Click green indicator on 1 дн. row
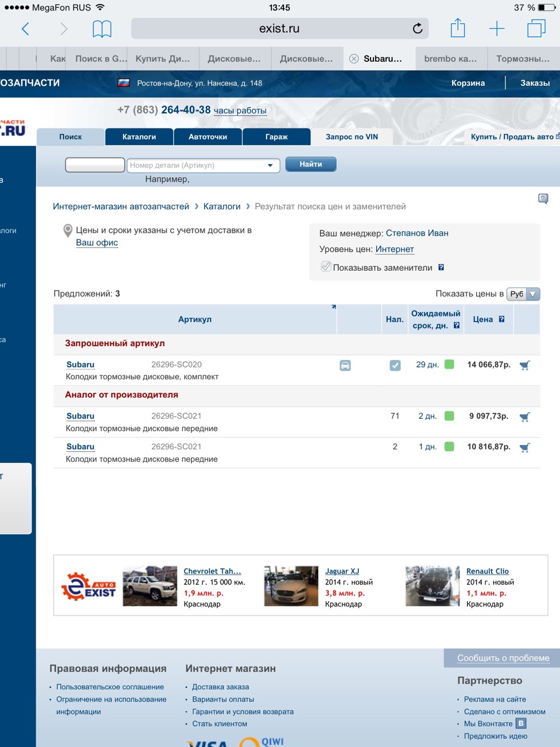Screen dimensions: 560x747 click(449, 446)
